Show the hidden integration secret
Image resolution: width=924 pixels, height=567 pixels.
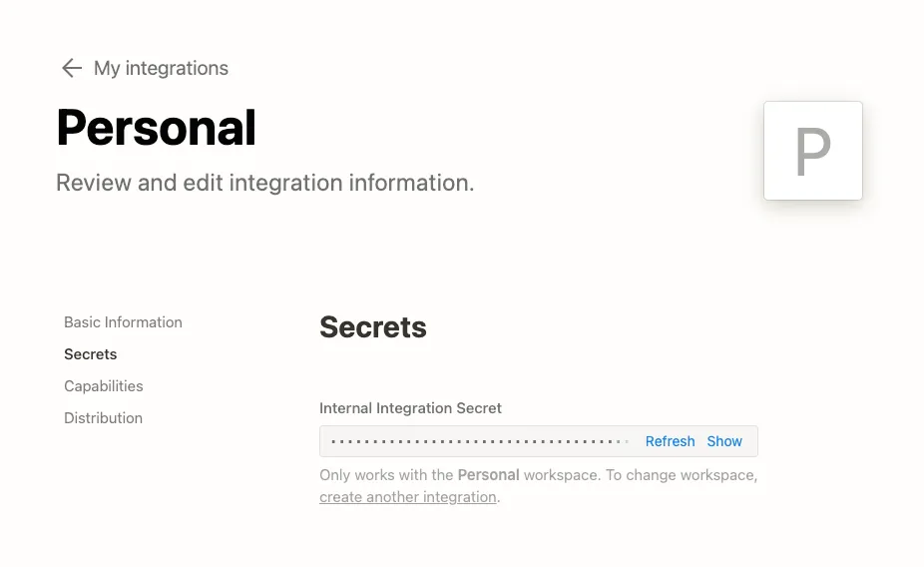point(724,441)
